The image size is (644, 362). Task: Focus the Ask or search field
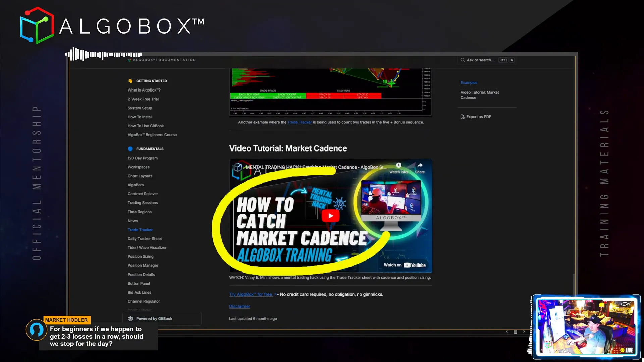click(487, 60)
